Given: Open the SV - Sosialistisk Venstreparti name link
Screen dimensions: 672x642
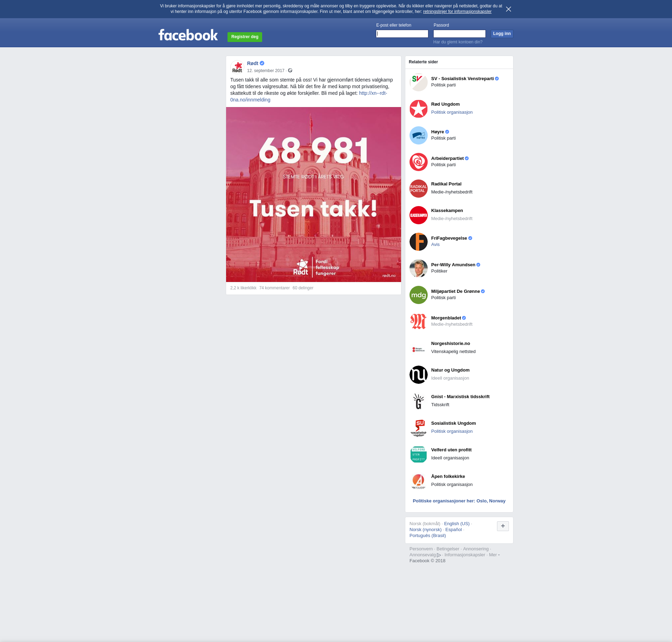Looking at the screenshot, I should point(462,79).
